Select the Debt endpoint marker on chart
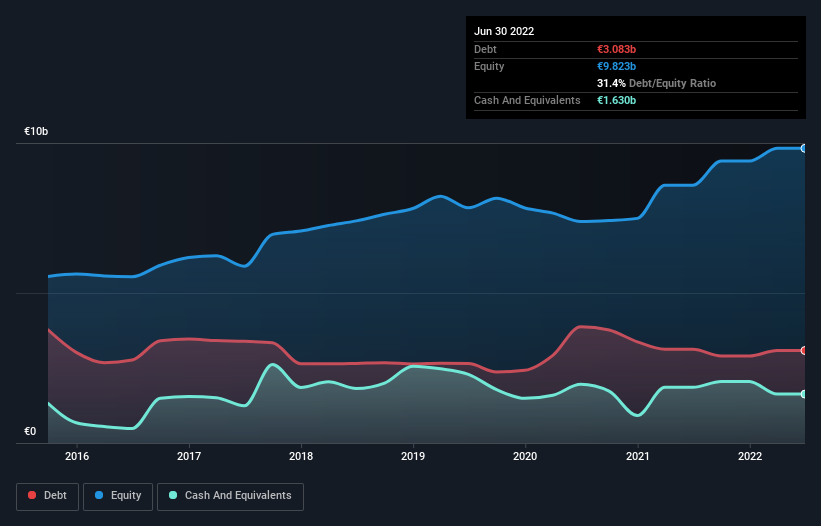The width and height of the screenshot is (821, 526). (x=804, y=351)
